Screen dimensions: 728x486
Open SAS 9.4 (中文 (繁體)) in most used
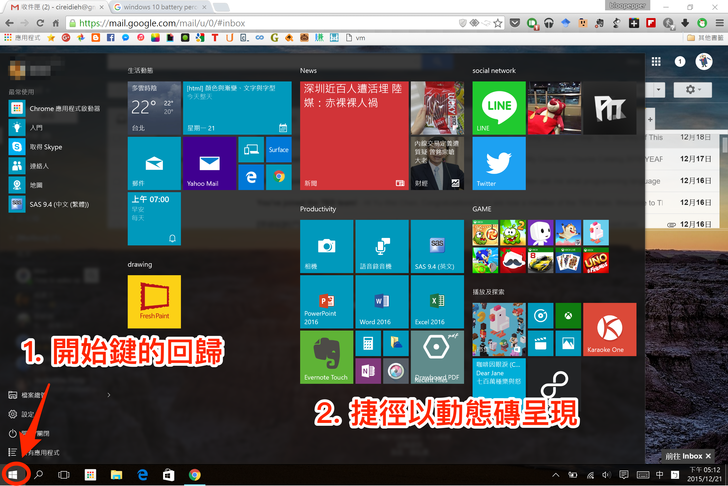tap(49, 204)
